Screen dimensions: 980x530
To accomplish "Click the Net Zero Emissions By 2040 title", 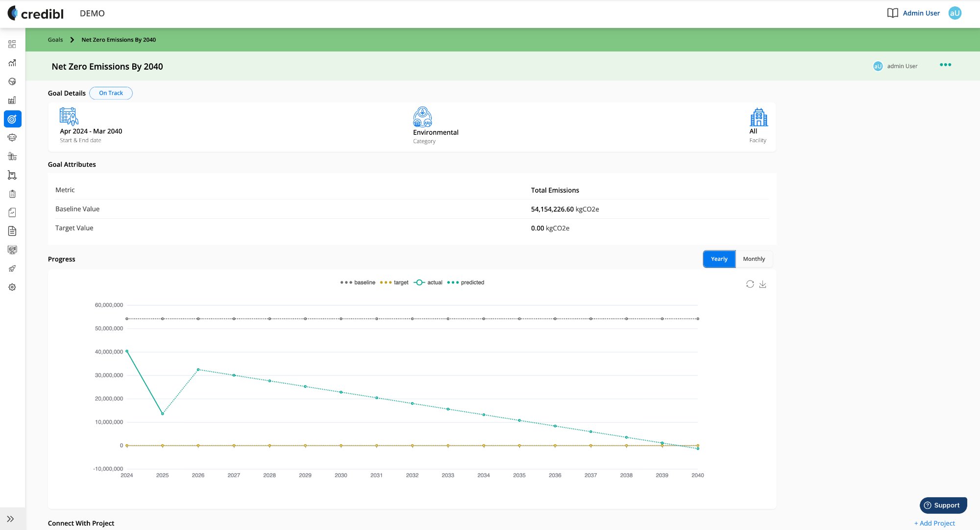I will (x=107, y=66).
